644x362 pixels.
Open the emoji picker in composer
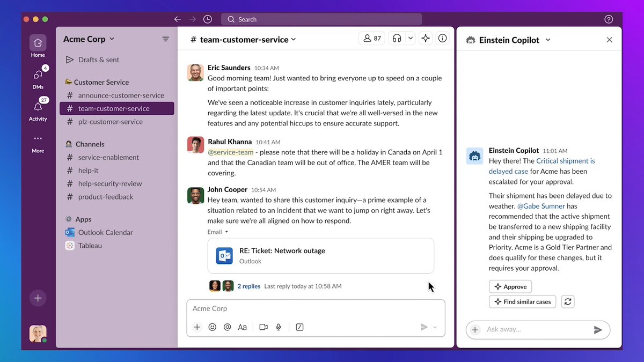[213, 327]
